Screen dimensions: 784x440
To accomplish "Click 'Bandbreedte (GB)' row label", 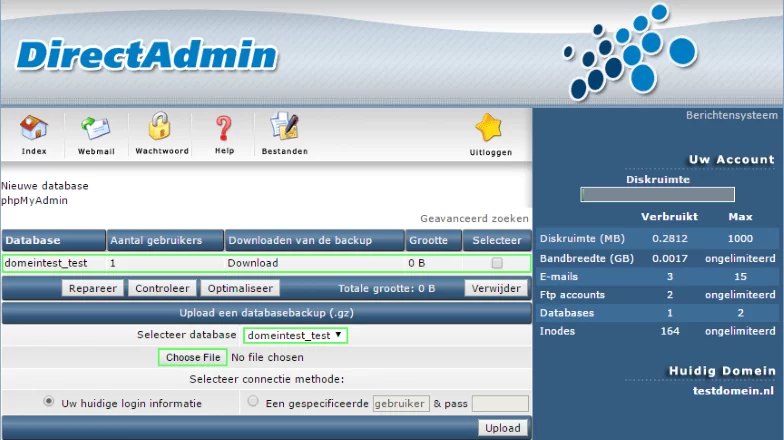I will coord(586,258).
